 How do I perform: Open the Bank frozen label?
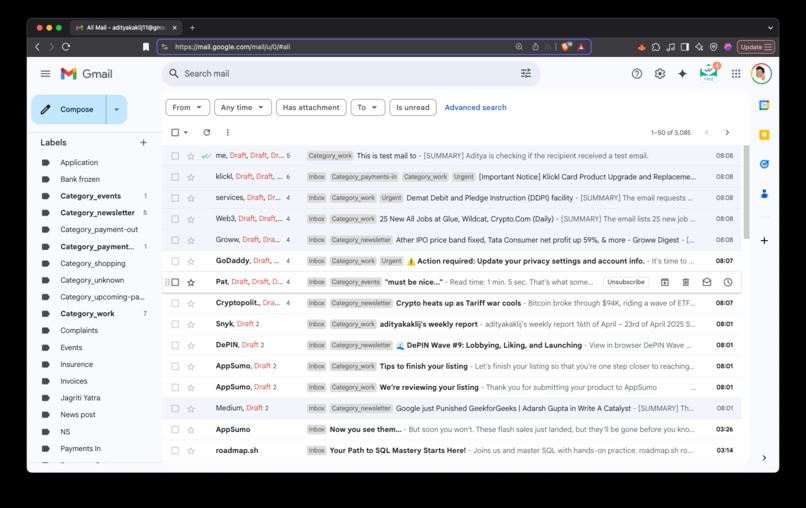tap(80, 179)
